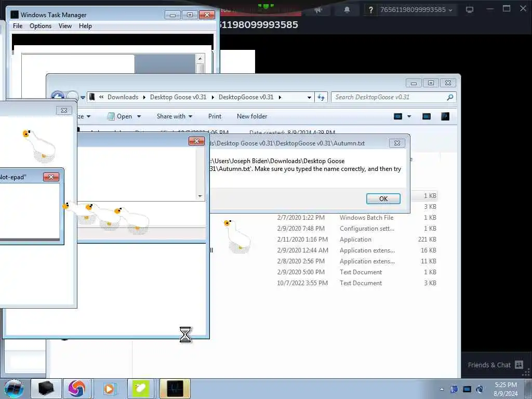The height and width of the screenshot is (399, 532).
Task: Expand the view options dropdown arrow
Action: [x=409, y=117]
